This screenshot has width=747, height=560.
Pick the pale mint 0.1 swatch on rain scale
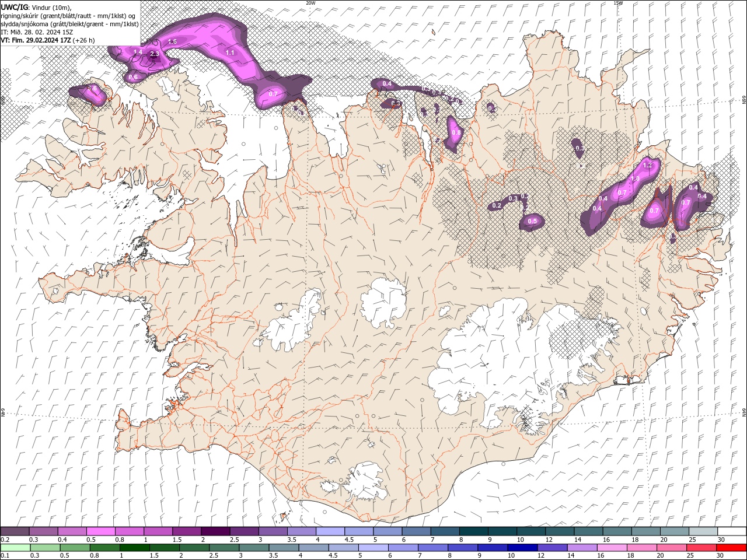pos(16,548)
